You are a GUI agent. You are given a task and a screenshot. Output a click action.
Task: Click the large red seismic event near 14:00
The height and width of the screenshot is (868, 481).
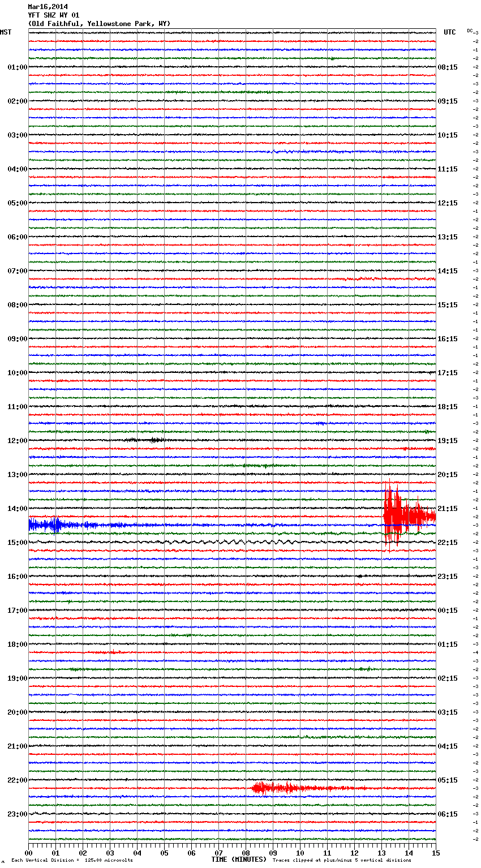[x=409, y=515]
